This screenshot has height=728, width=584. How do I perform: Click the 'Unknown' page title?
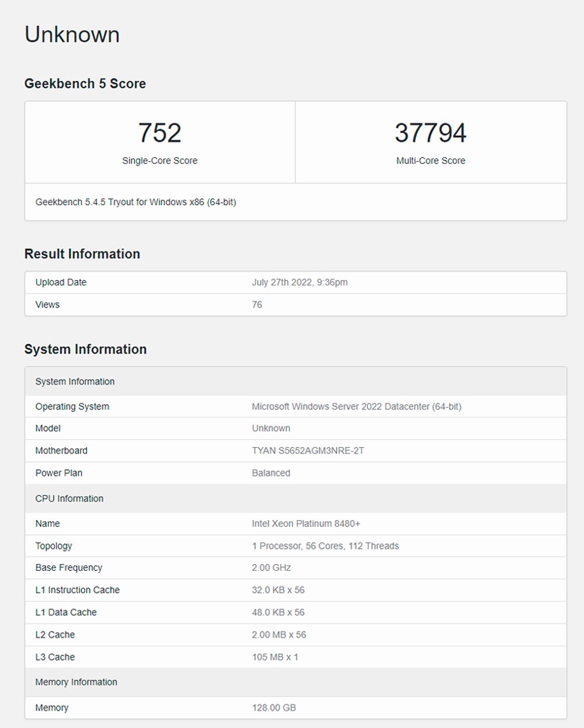pyautogui.click(x=72, y=35)
